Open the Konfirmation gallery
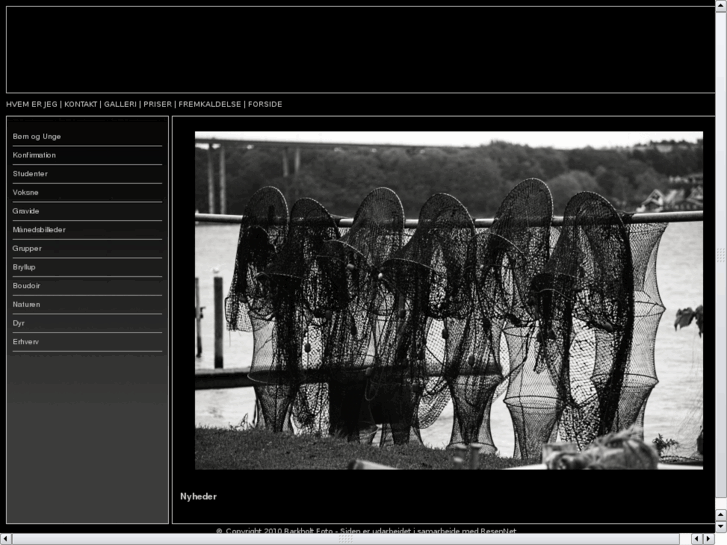 point(34,155)
